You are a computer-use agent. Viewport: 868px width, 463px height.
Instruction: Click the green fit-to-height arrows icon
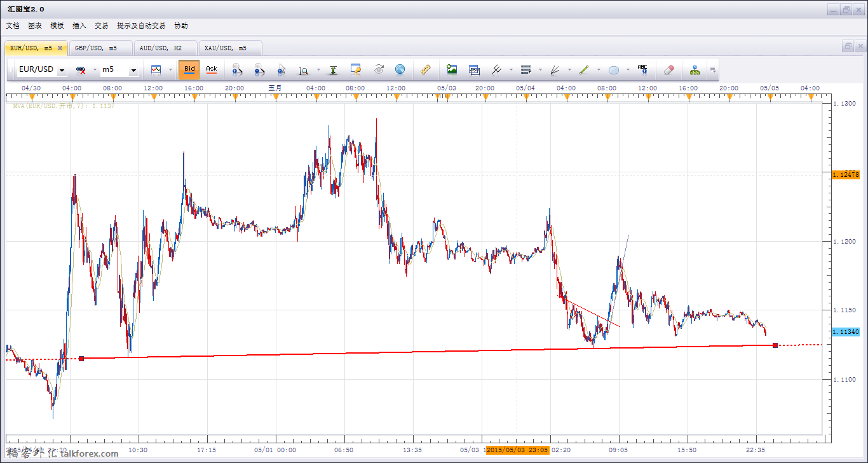[333, 69]
